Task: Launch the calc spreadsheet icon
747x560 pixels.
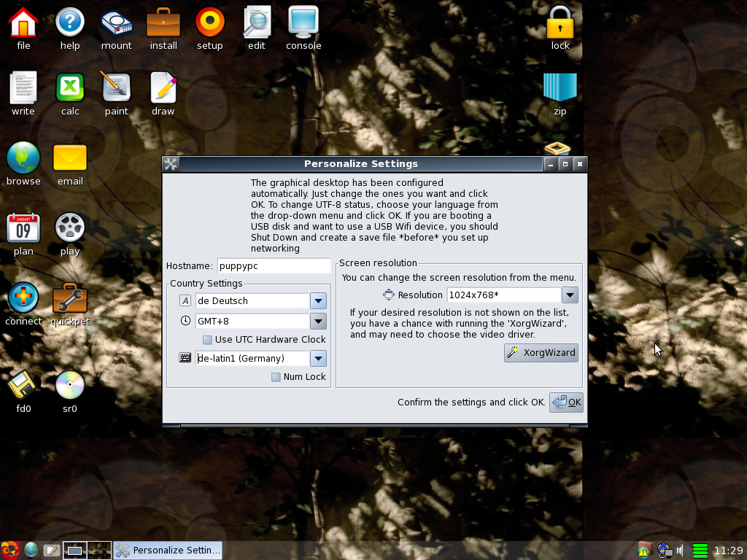Action: (70, 88)
